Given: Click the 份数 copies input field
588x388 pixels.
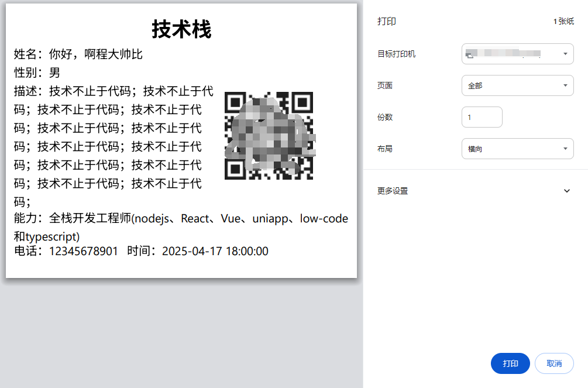Looking at the screenshot, I should 482,117.
